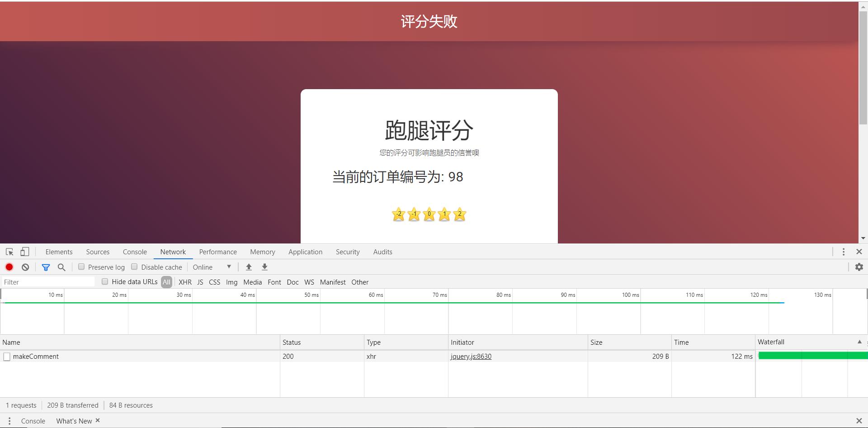Open network search magnifier
The image size is (868, 428).
(61, 267)
